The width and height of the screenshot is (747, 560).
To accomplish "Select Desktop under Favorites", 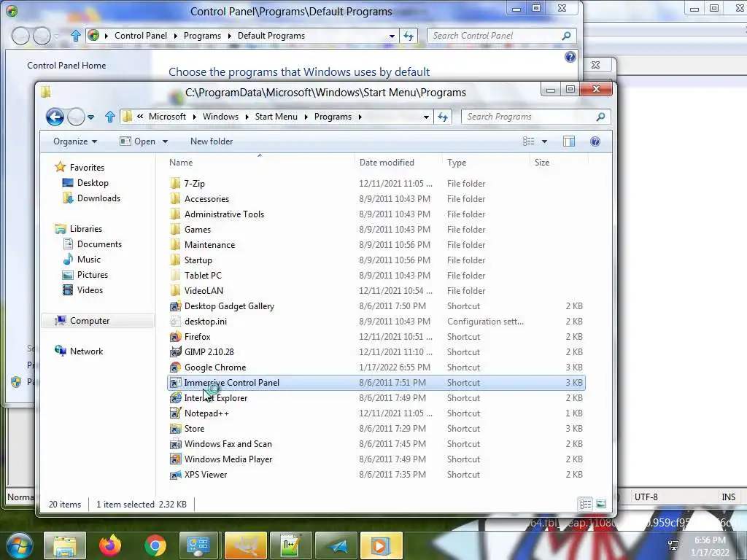I will coord(93,183).
